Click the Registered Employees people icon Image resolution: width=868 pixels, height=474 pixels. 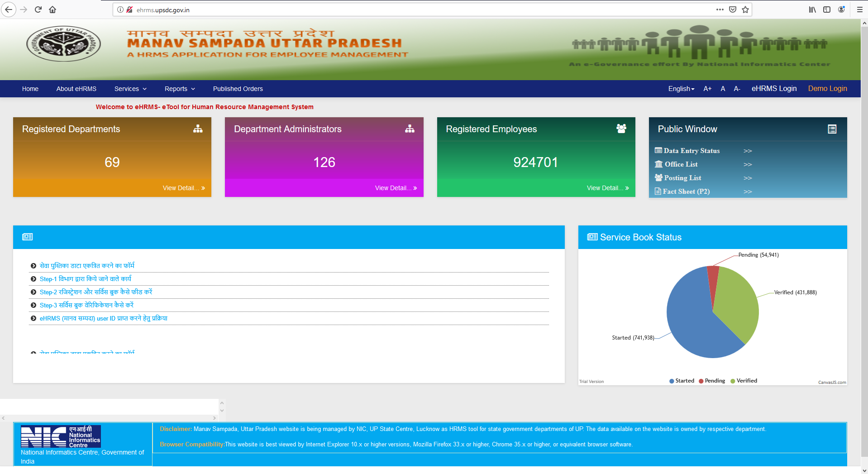[621, 129]
